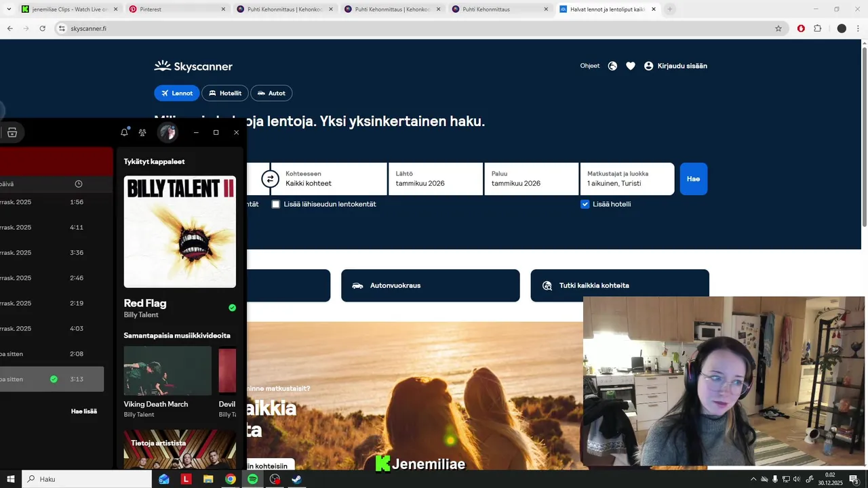Select the Autot tab
The image size is (868, 488).
[x=271, y=93]
